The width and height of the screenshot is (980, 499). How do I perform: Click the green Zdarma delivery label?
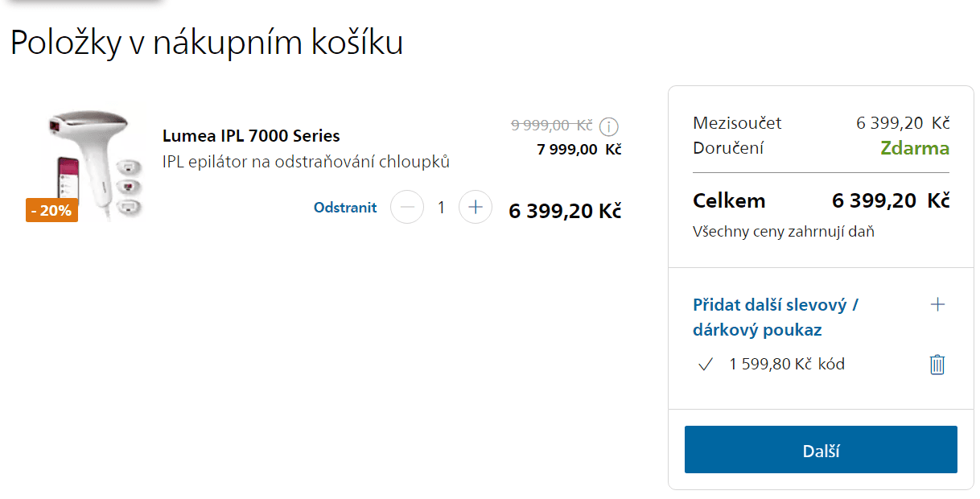click(x=915, y=148)
